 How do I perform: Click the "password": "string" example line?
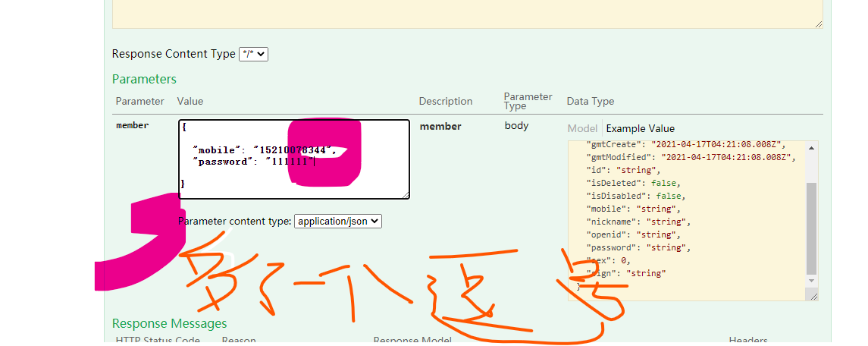638,247
